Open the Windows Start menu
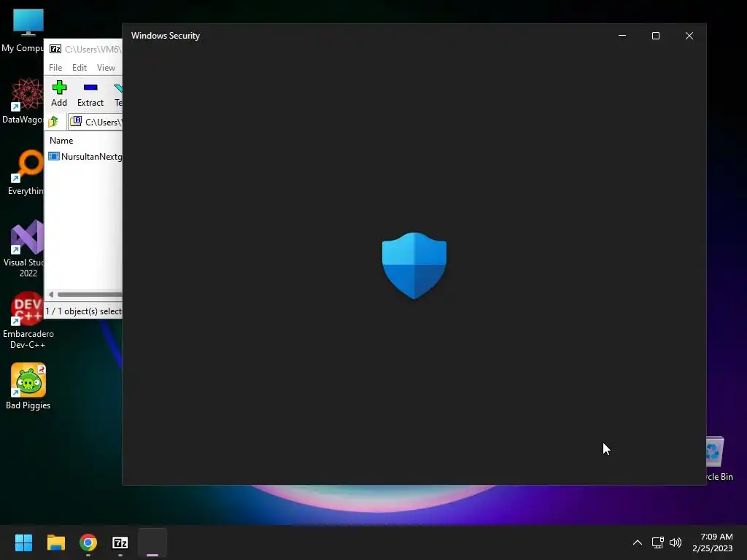The height and width of the screenshot is (560, 747). click(x=23, y=542)
